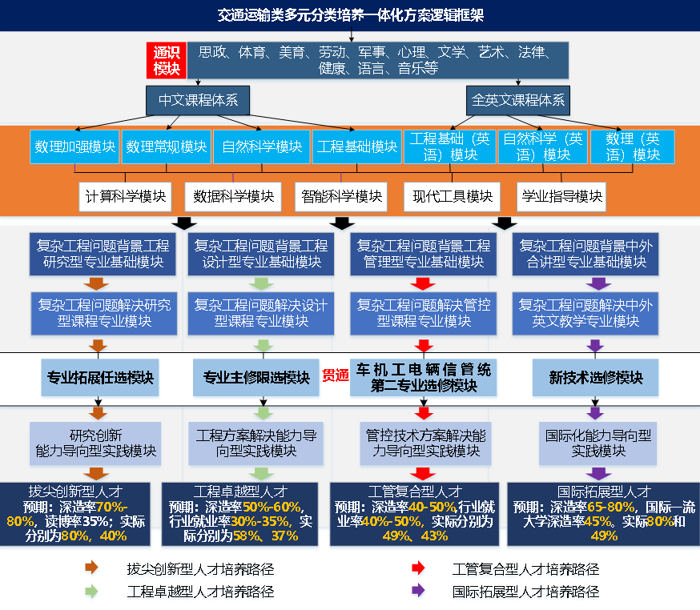Screen dimensions: 700x610
Task: Click the purple arrow beside 国际拓展型人才培养路径 legend
Action: coord(417,592)
